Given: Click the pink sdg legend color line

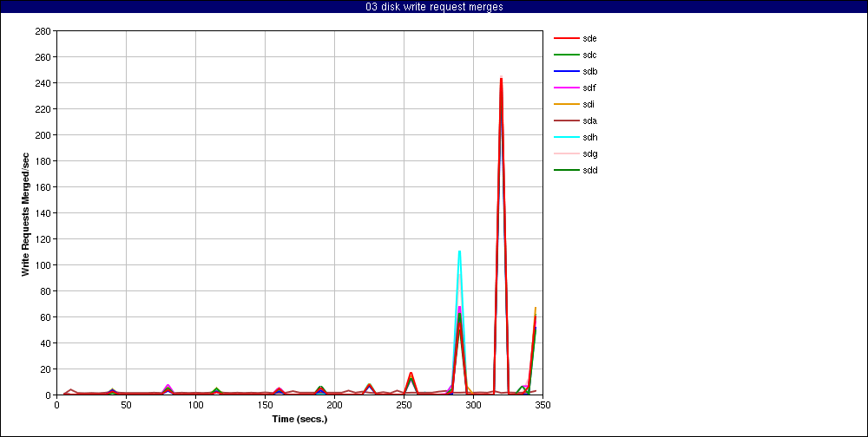Looking at the screenshot, I should 566,153.
